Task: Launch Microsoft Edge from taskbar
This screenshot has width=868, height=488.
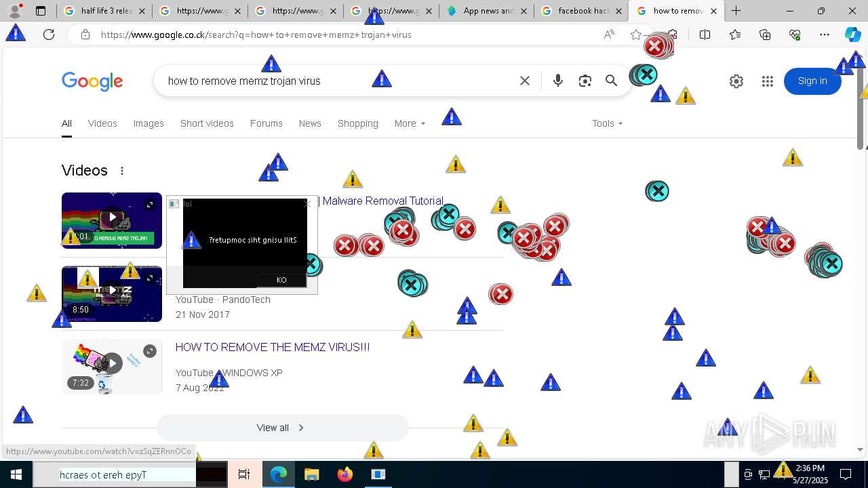Action: [279, 474]
